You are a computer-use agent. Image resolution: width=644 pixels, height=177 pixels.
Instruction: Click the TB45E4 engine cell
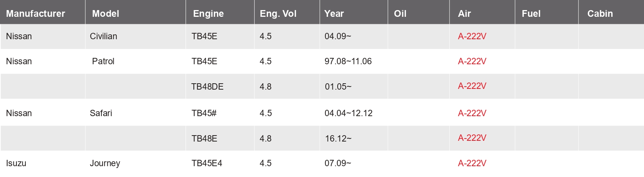coord(206,163)
